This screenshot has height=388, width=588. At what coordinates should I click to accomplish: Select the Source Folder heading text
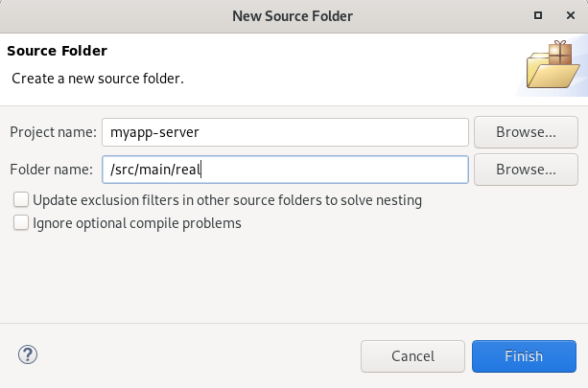(x=57, y=51)
